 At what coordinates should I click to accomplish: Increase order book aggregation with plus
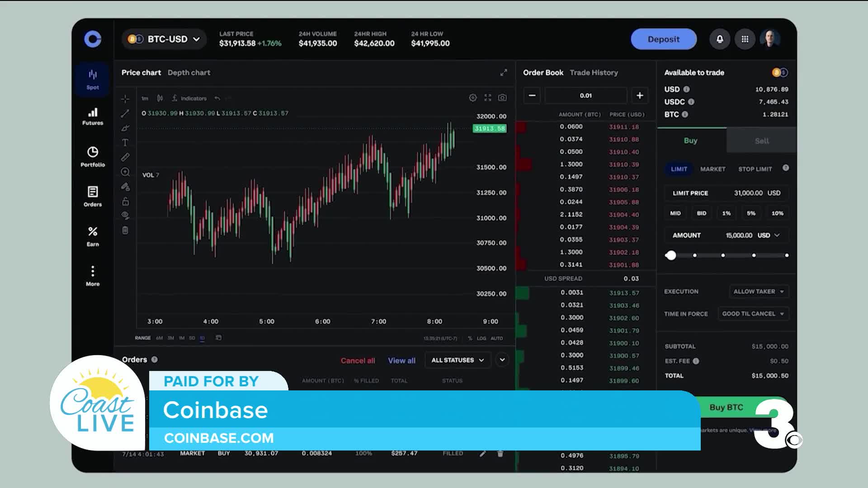click(x=640, y=95)
